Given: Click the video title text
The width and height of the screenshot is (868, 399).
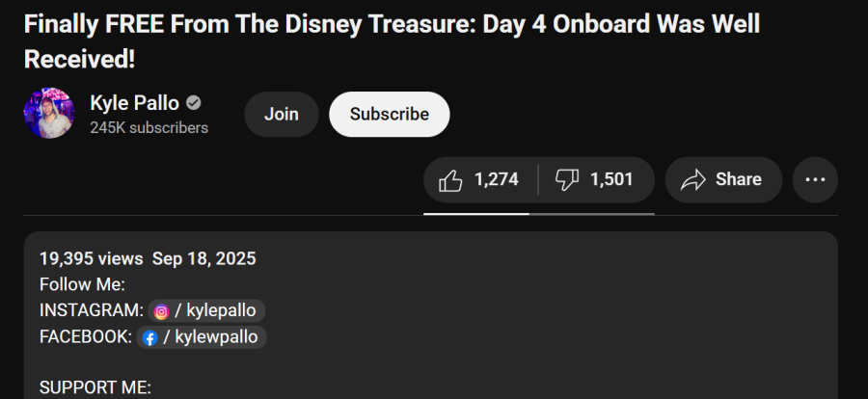Looking at the screenshot, I should pyautogui.click(x=392, y=42).
